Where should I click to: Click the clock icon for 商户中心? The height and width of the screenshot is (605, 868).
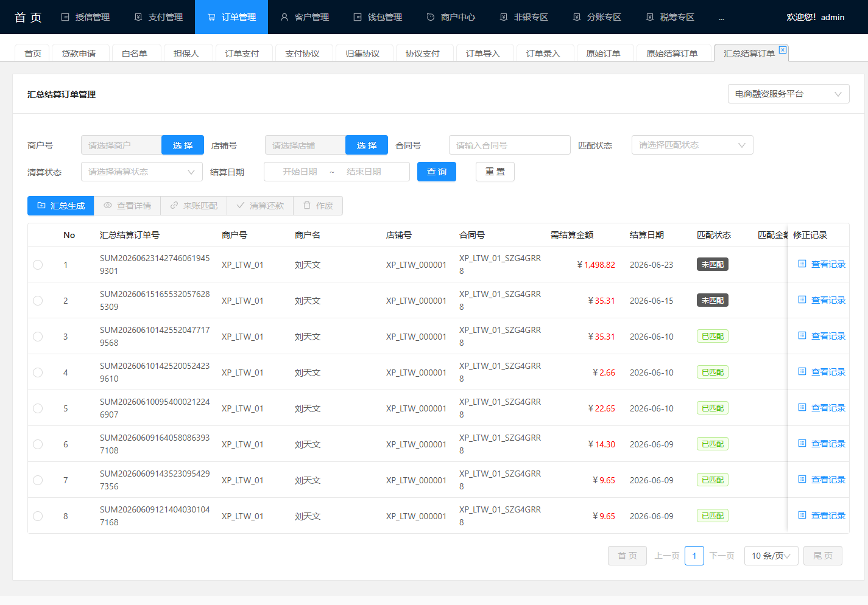431,17
